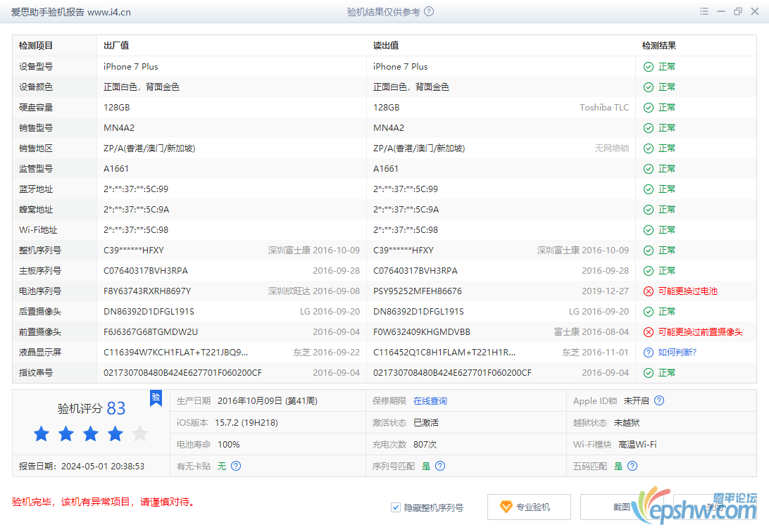Click the check icon in the 监管型号 row
The height and width of the screenshot is (532, 769).
[649, 169]
